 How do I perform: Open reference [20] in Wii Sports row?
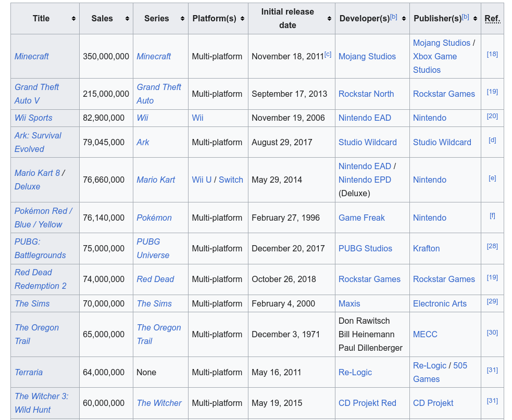[x=492, y=116]
